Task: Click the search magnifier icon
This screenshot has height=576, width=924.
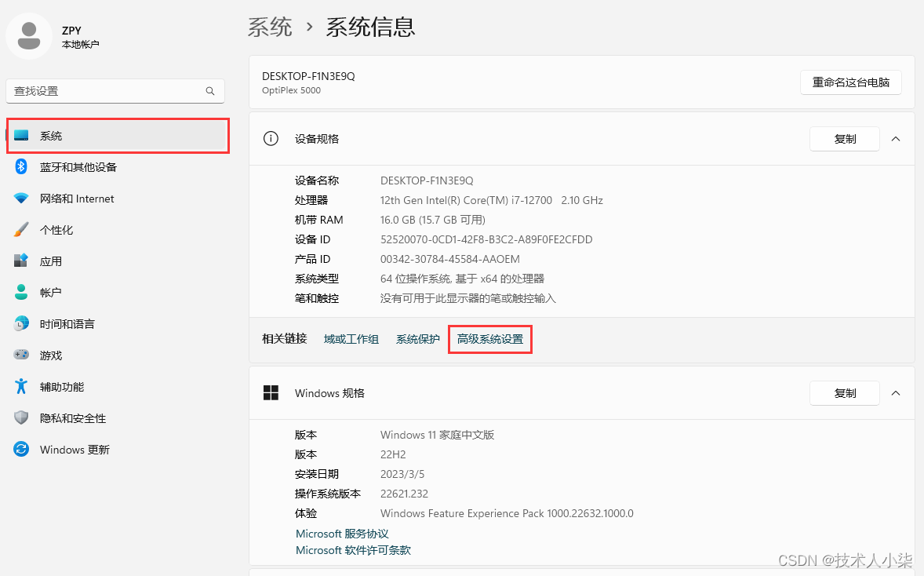Action: [x=209, y=91]
